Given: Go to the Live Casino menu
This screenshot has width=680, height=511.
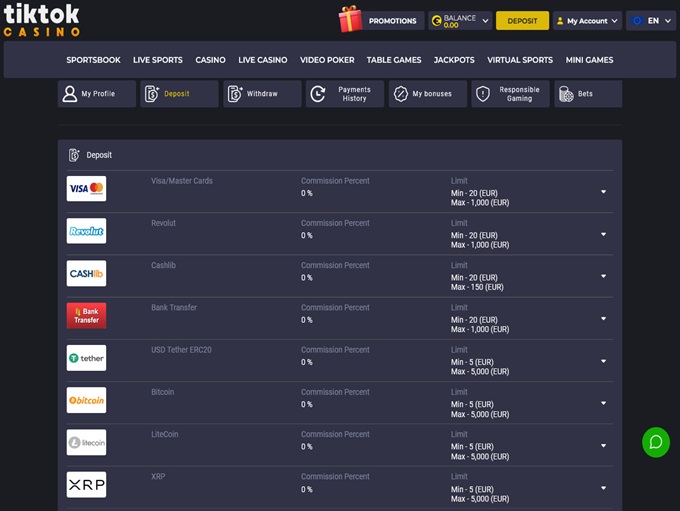Looking at the screenshot, I should [x=262, y=60].
